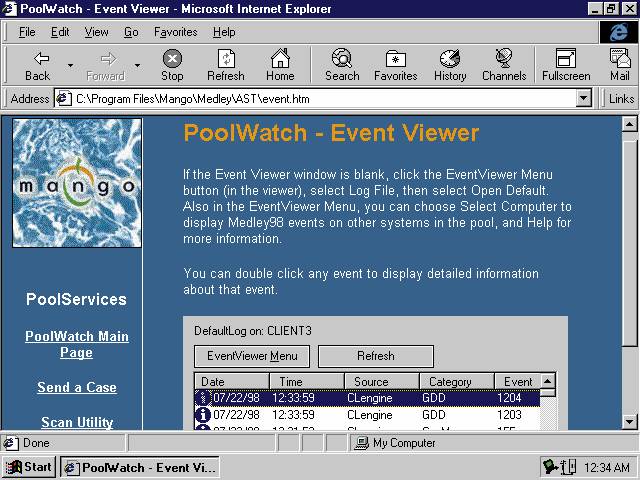The height and width of the screenshot is (480, 640).
Task: Sort events by Source column header
Action: coord(382,382)
